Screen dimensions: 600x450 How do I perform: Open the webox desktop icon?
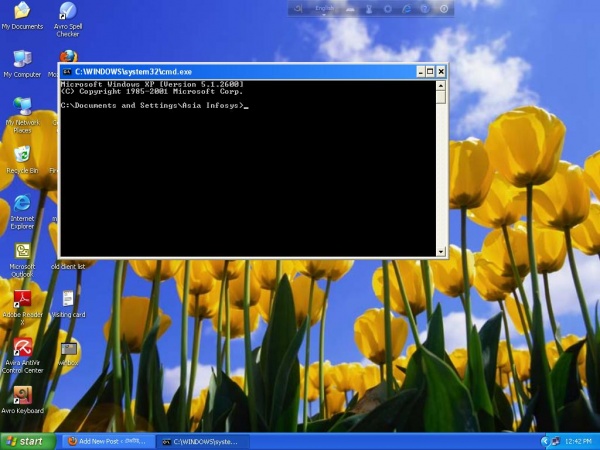[68, 354]
